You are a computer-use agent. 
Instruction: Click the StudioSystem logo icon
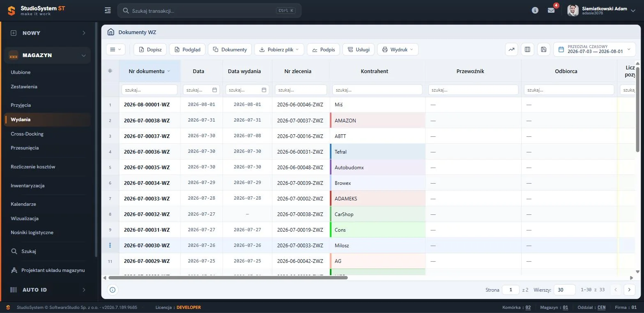(x=11, y=11)
